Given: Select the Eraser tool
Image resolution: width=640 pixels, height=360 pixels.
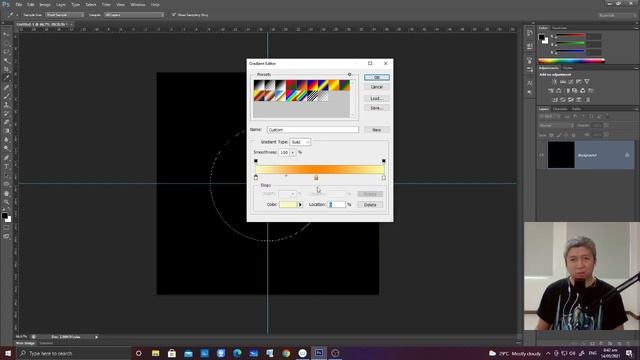Looking at the screenshot, I should pyautogui.click(x=6, y=122).
